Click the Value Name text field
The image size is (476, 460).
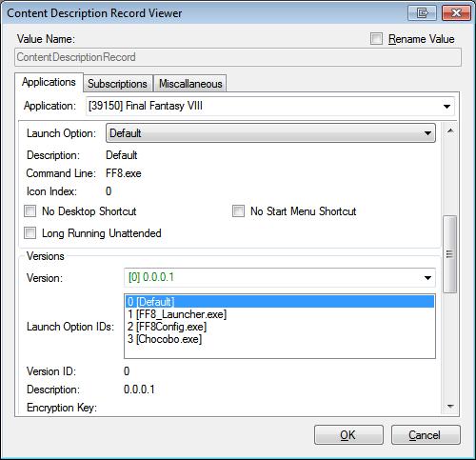tap(238, 57)
